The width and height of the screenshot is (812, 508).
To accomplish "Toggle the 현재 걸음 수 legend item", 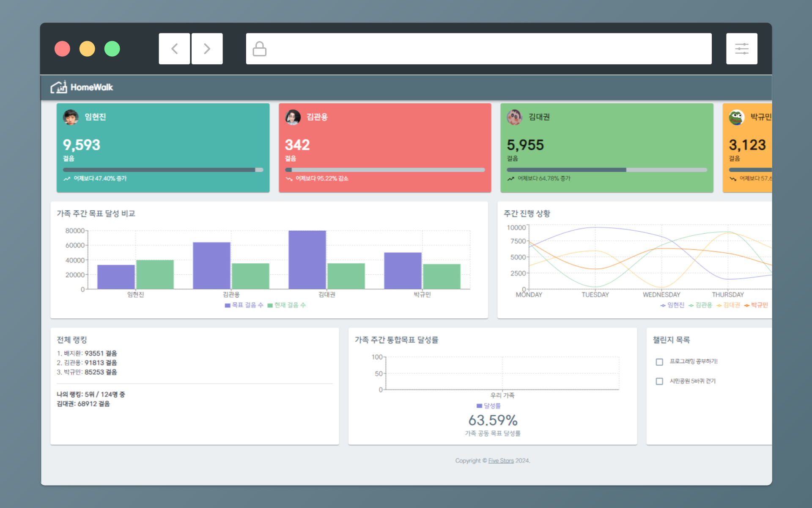I will (287, 305).
